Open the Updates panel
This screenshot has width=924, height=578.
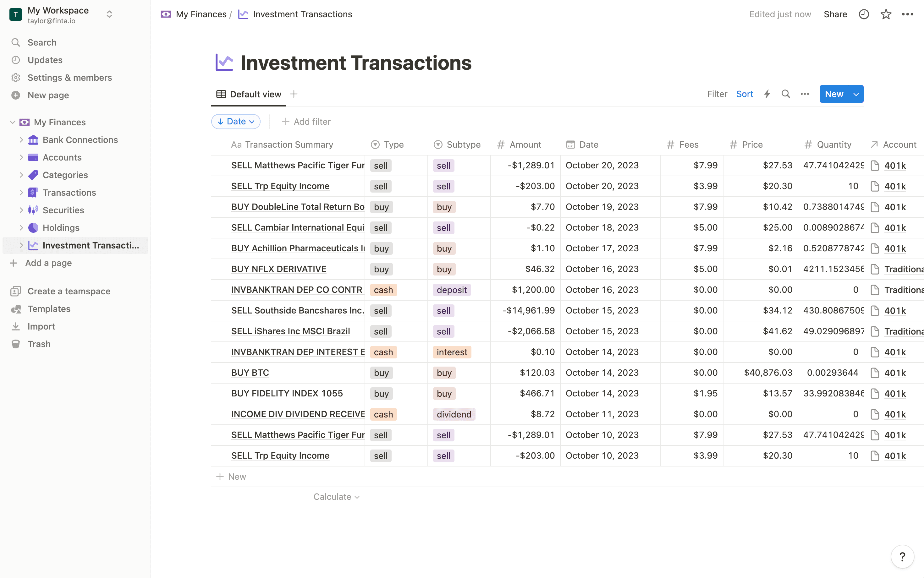coord(45,60)
